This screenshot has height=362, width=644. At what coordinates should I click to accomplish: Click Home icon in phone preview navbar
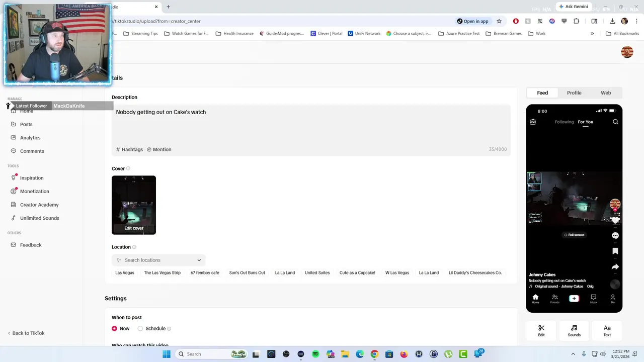[535, 299]
